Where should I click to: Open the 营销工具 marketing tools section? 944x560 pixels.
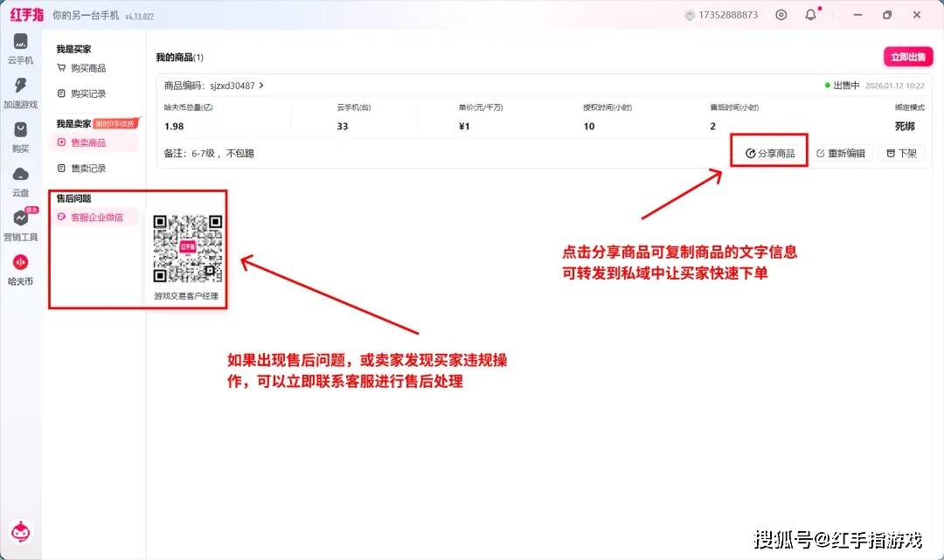pyautogui.click(x=20, y=225)
